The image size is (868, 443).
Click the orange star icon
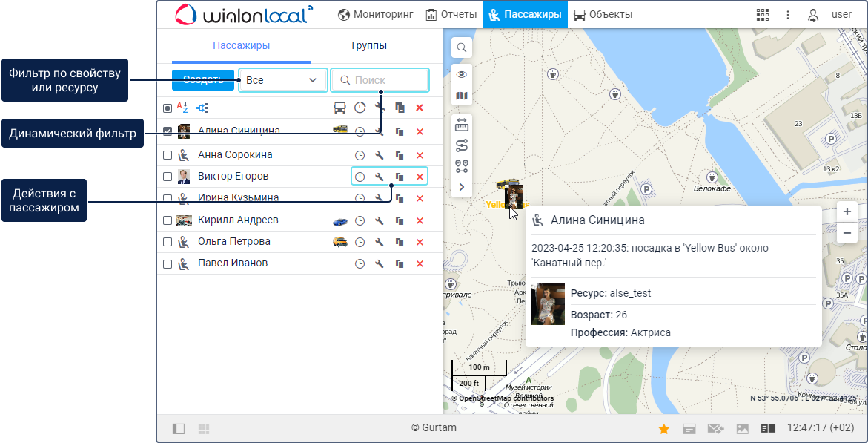point(663,429)
